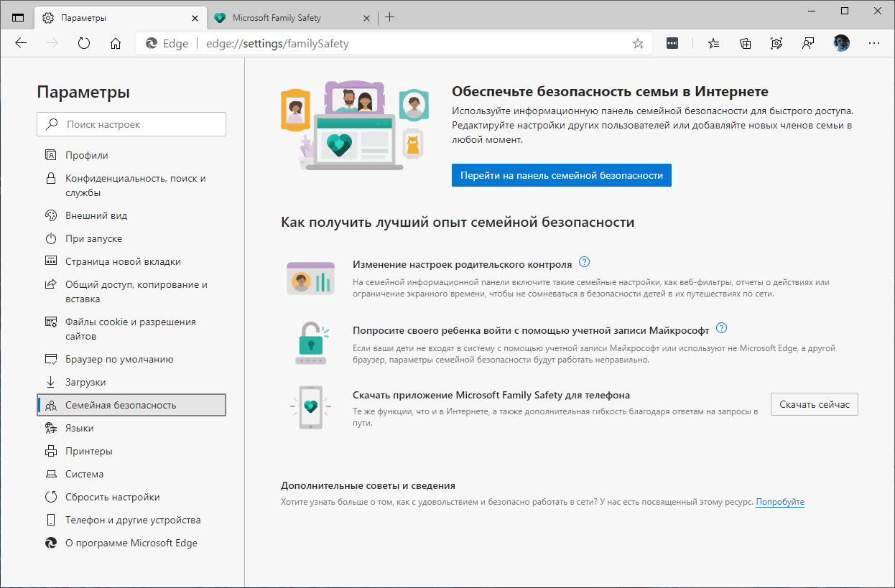The height and width of the screenshot is (588, 895).
Task: Click the tab overview arrow top-left
Action: [x=17, y=16]
